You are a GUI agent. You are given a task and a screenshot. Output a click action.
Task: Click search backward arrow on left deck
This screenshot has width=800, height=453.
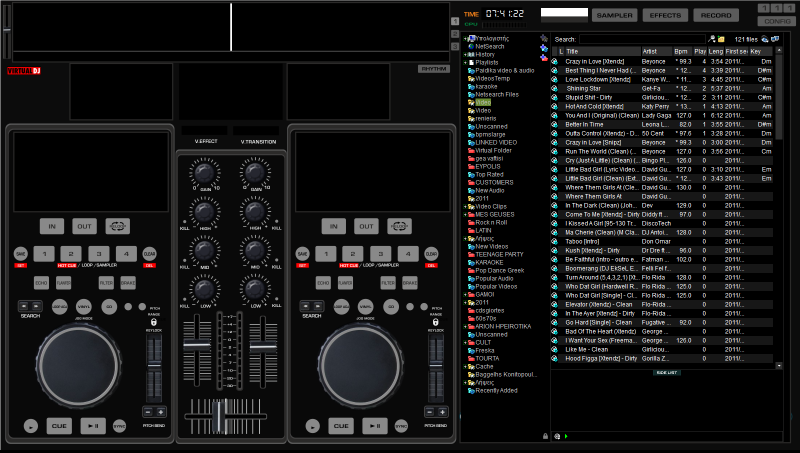(24, 306)
